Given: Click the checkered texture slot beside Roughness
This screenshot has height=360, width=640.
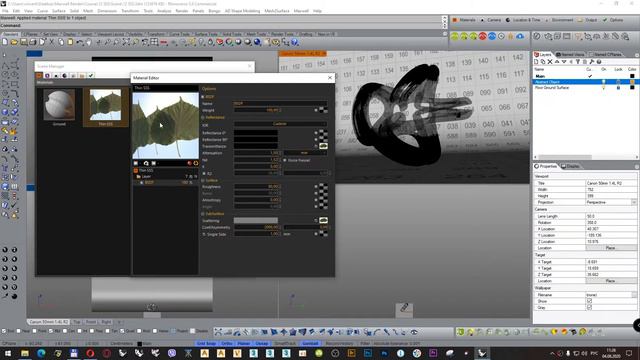Looking at the screenshot, I should click(x=323, y=187).
